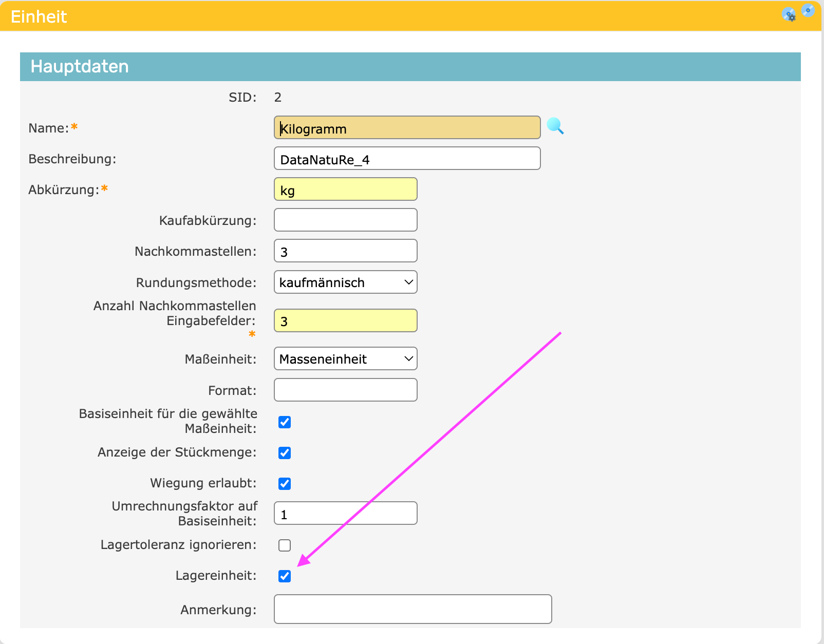Image resolution: width=824 pixels, height=644 pixels.
Task: Enable Lagertoleranz ignorieren checkbox
Action: click(285, 545)
